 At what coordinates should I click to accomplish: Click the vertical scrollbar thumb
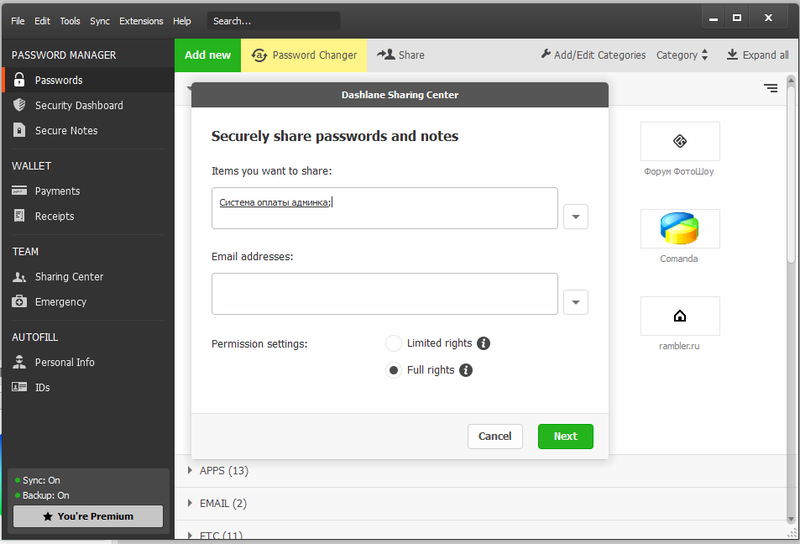click(x=791, y=174)
